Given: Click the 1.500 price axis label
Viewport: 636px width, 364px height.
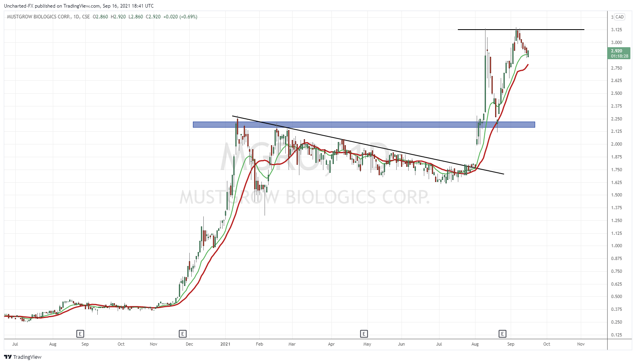Looking at the screenshot, I should click(616, 195).
